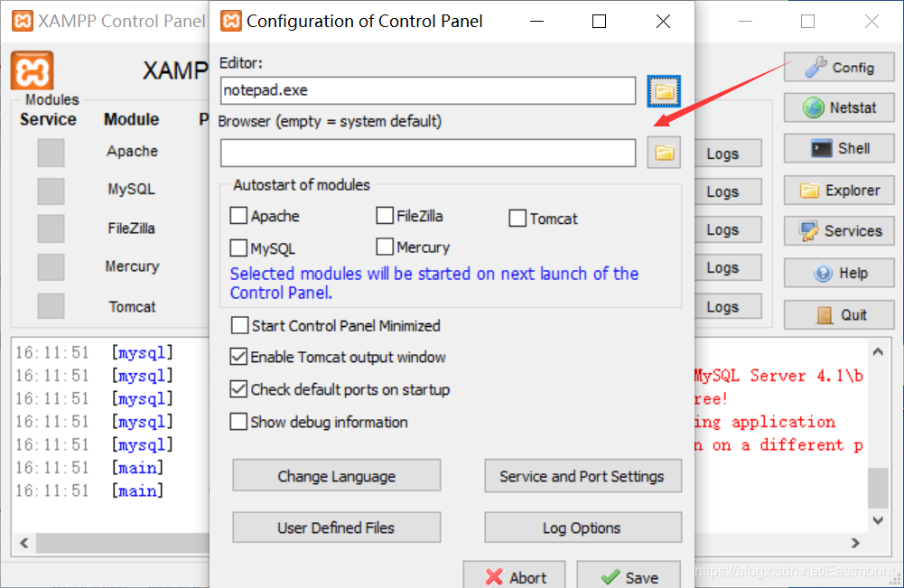Click the log vertical scrollbar thumb

coord(878,489)
